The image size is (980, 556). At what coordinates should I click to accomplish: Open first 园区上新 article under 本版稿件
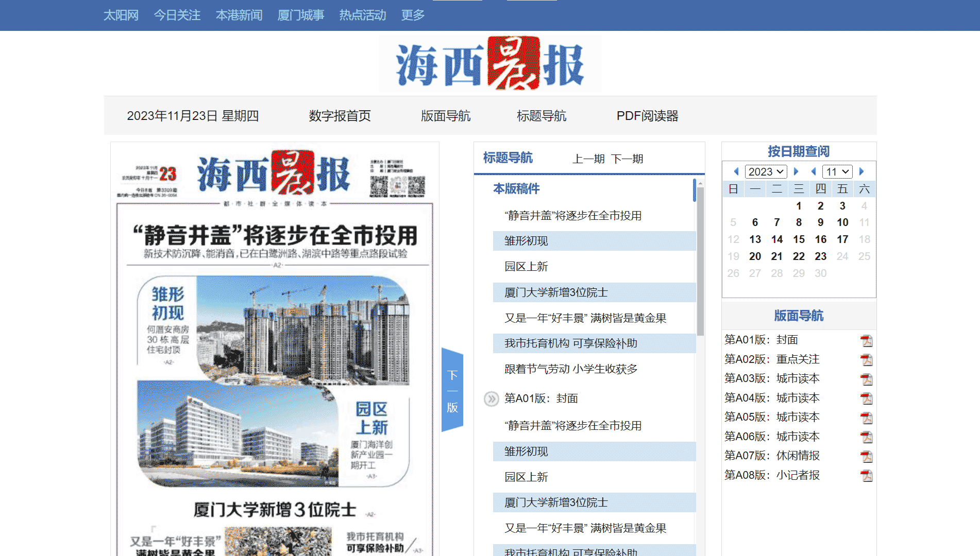point(526,267)
